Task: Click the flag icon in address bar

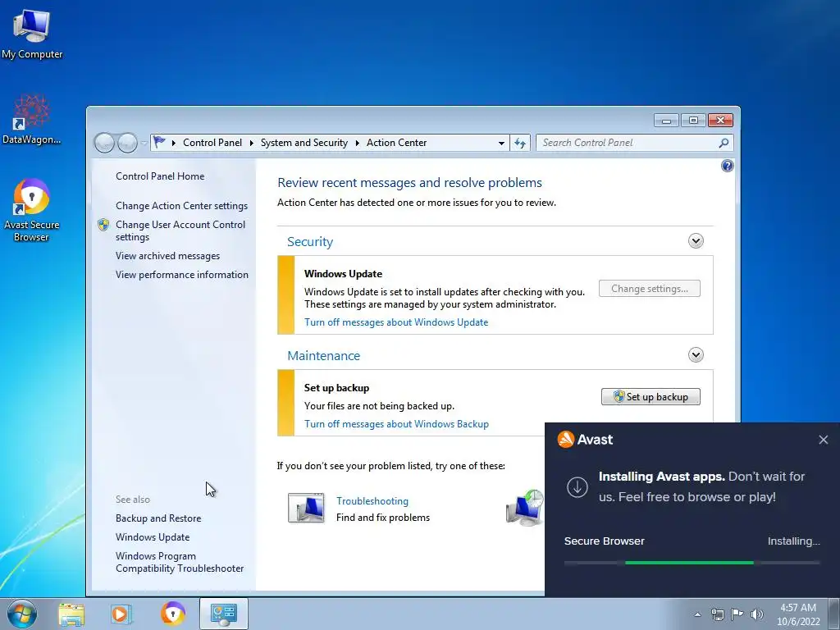Action: [x=159, y=143]
